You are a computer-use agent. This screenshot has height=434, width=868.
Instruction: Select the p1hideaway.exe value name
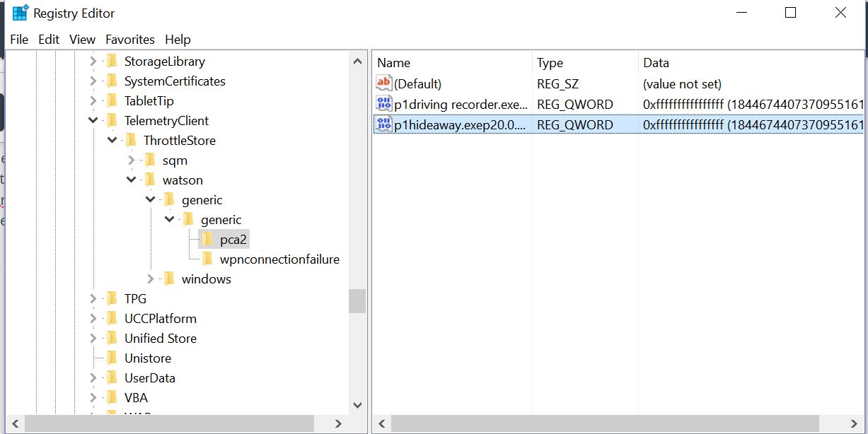[461, 125]
